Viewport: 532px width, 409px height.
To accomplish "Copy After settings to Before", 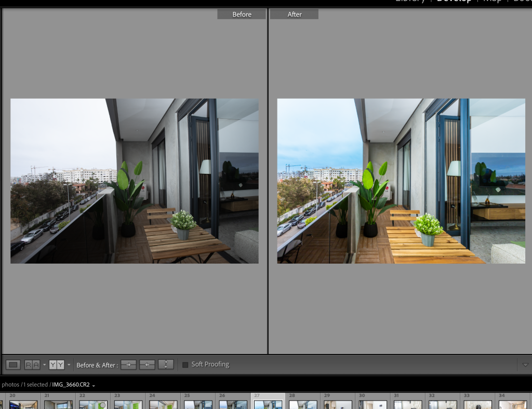I will 147,365.
